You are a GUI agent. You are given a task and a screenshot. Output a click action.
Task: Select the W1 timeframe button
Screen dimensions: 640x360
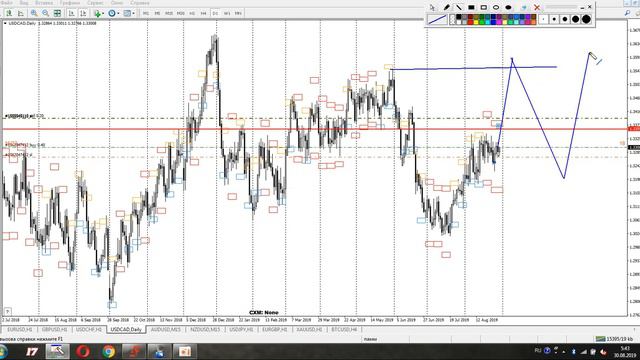pyautogui.click(x=227, y=13)
